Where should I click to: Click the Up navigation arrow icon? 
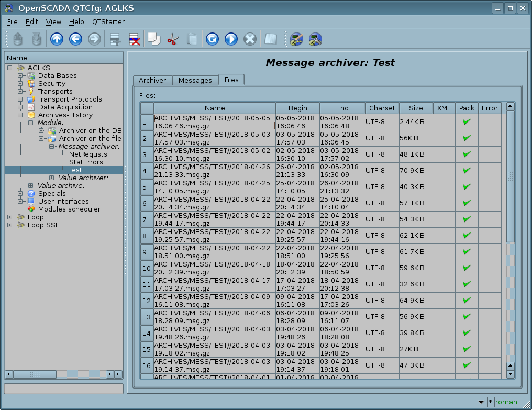click(57, 39)
